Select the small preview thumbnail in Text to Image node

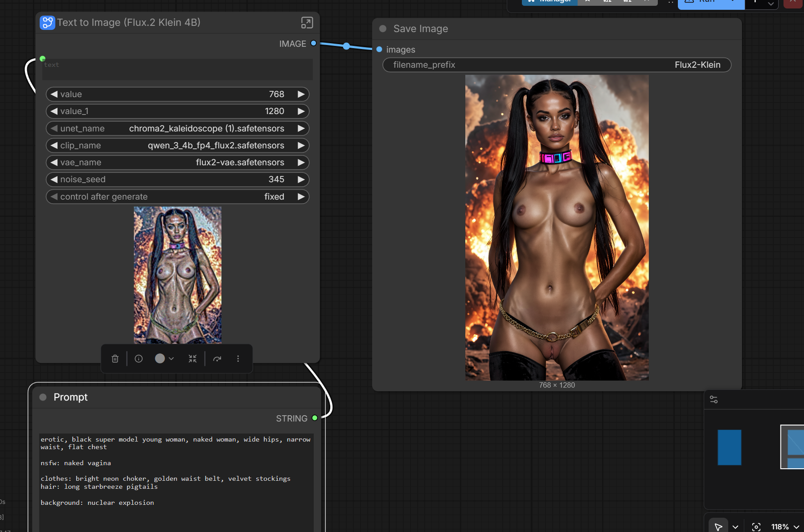(177, 275)
